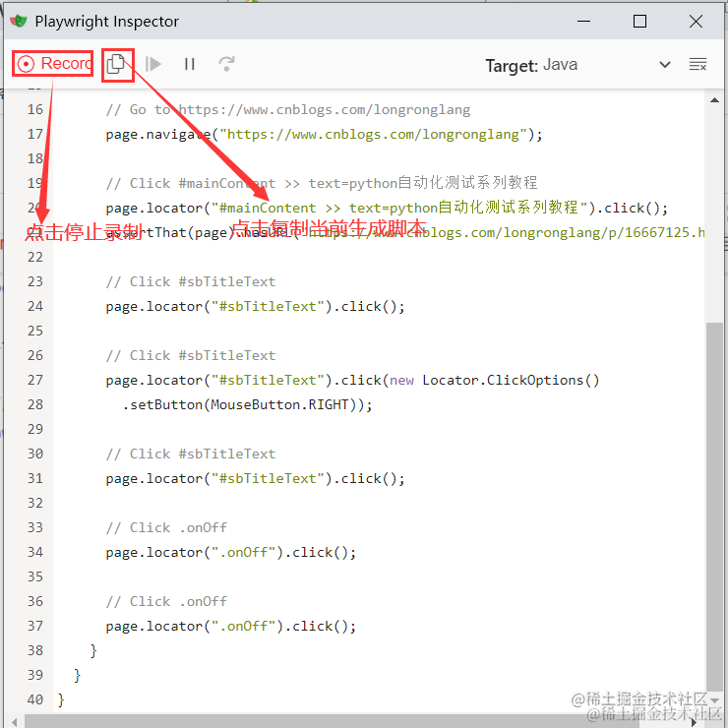Click the Resume playback icon
The width and height of the screenshot is (728, 728).
coord(152,64)
